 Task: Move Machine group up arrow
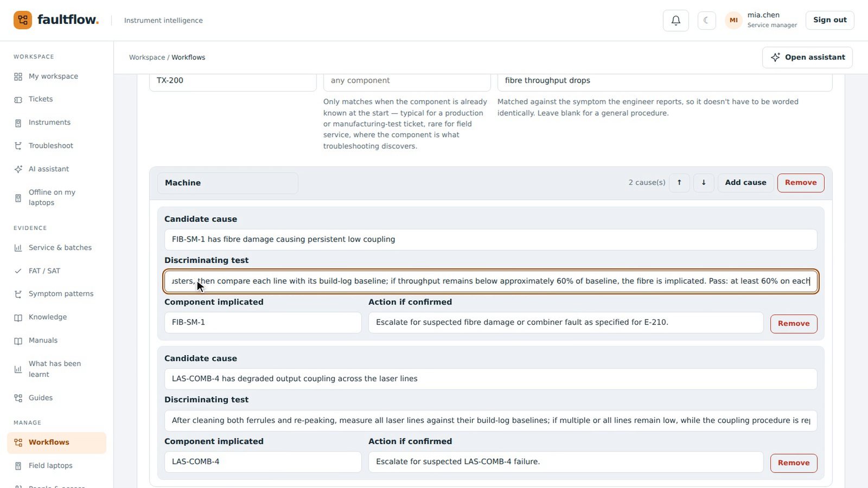pos(679,183)
